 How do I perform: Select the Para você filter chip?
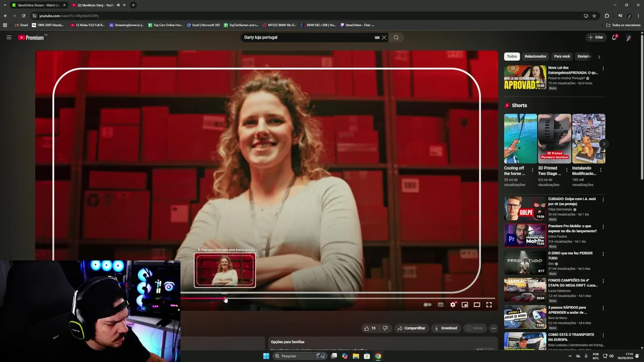click(562, 56)
